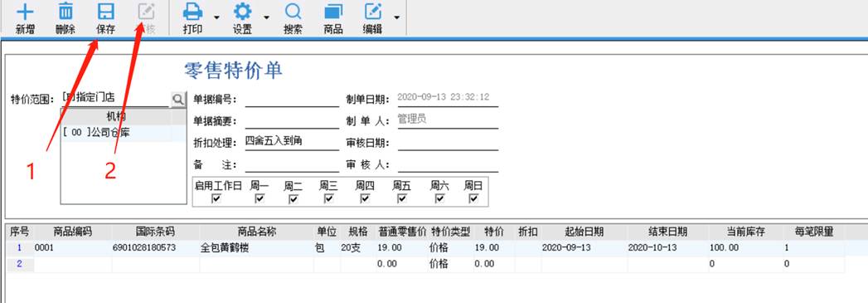Click the magnifier beside 特价范围 field
The image size is (868, 303).
tap(178, 99)
